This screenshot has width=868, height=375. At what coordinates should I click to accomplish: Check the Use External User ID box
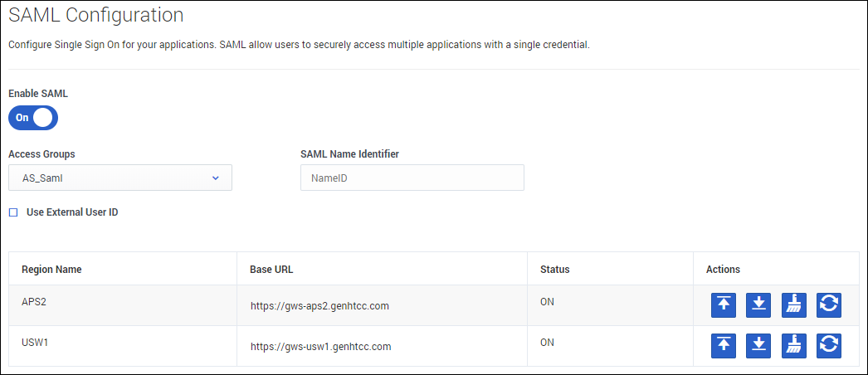click(x=13, y=212)
